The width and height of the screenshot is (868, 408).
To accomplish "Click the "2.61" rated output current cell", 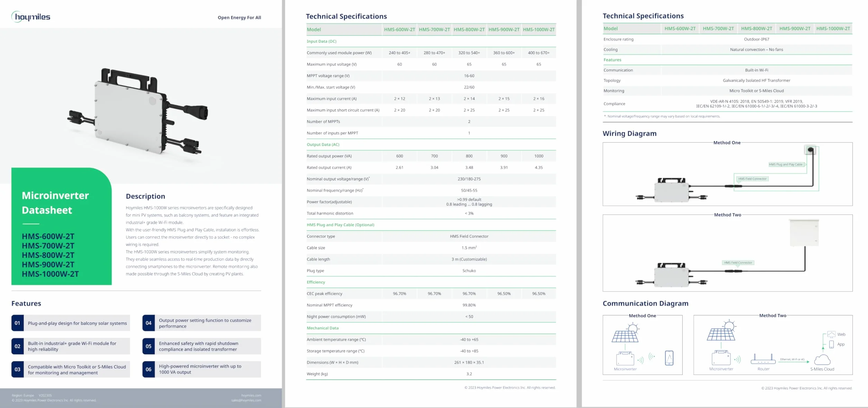I will [x=399, y=167].
